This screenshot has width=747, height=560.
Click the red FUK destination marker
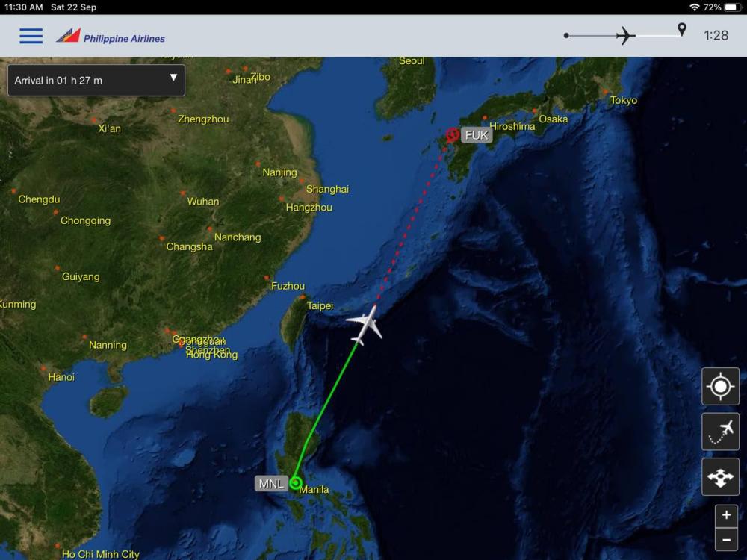pyautogui.click(x=452, y=134)
